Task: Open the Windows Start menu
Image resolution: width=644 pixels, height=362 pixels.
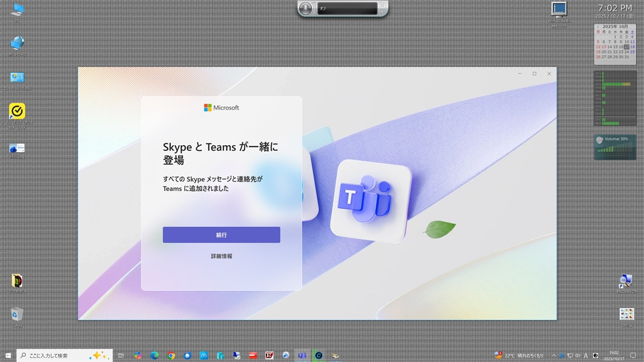Action: [x=8, y=356]
